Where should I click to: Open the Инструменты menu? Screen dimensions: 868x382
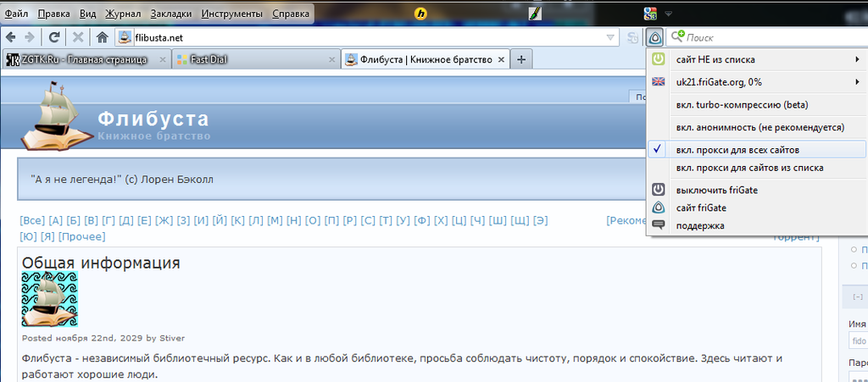pyautogui.click(x=232, y=14)
